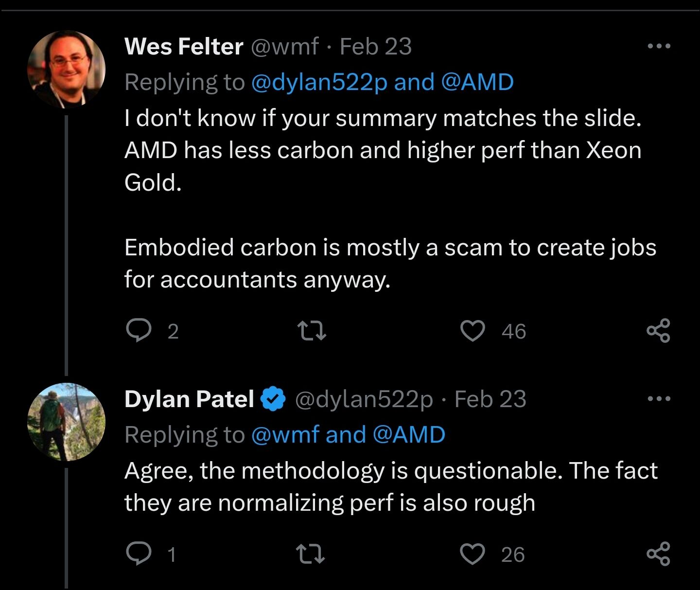Open Dylan Patel's profile picture
Screen dimensions: 700x590
pos(66,422)
